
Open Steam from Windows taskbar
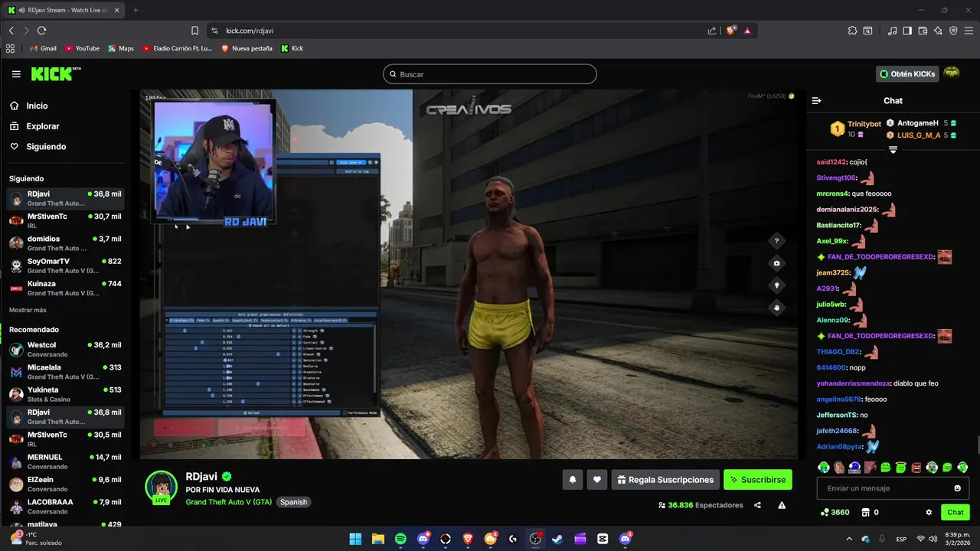tap(557, 539)
